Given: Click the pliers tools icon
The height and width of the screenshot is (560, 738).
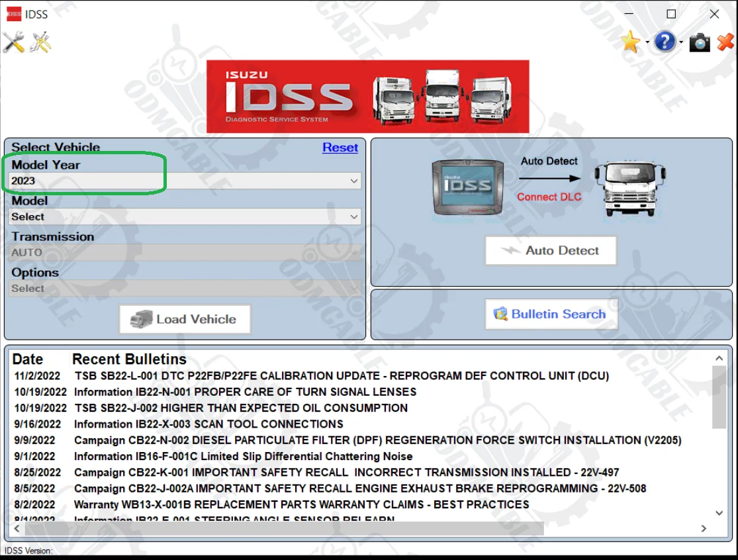Looking at the screenshot, I should (41, 41).
